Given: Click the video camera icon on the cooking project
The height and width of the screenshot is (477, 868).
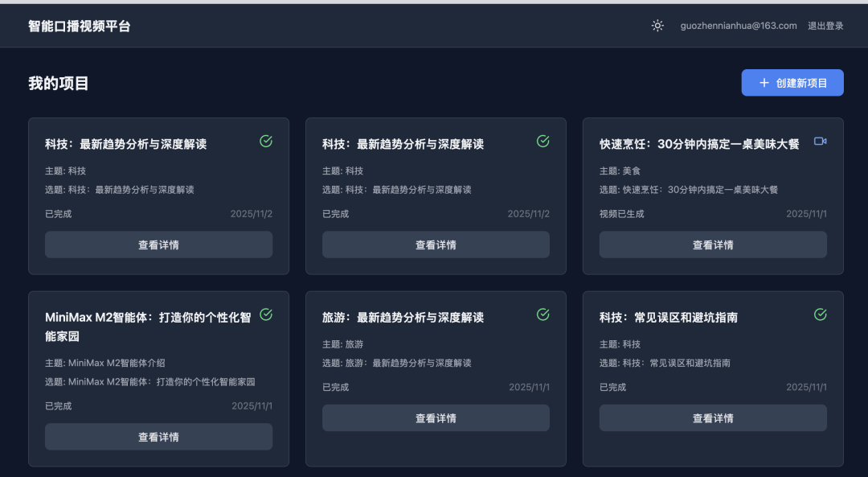Looking at the screenshot, I should point(820,141).
